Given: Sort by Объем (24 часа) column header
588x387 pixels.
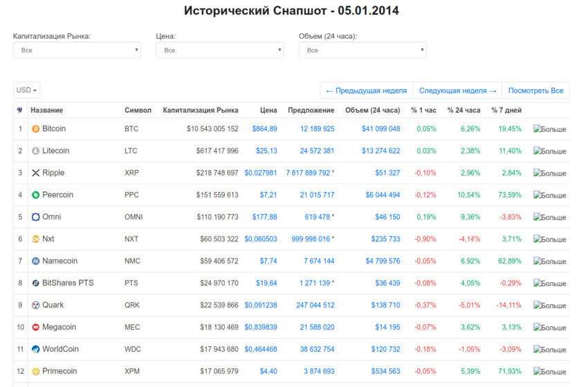Looking at the screenshot, I should [372, 111].
